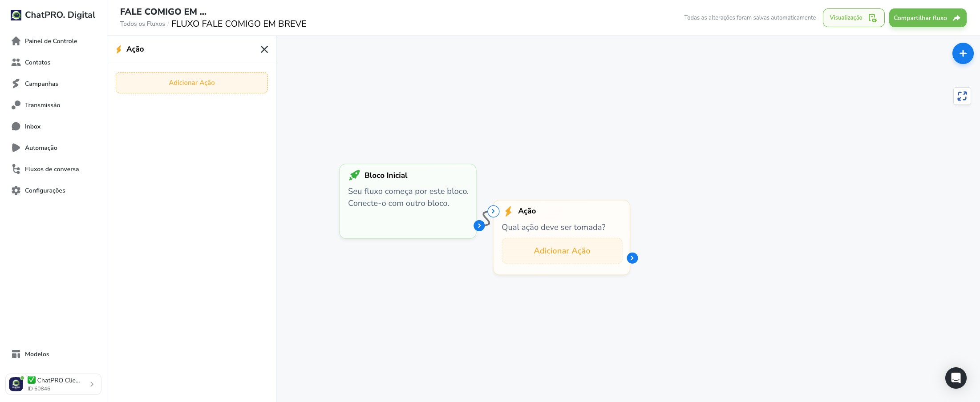Click the FALE COMIGO EM ... flow title
980x402 pixels.
point(163,12)
